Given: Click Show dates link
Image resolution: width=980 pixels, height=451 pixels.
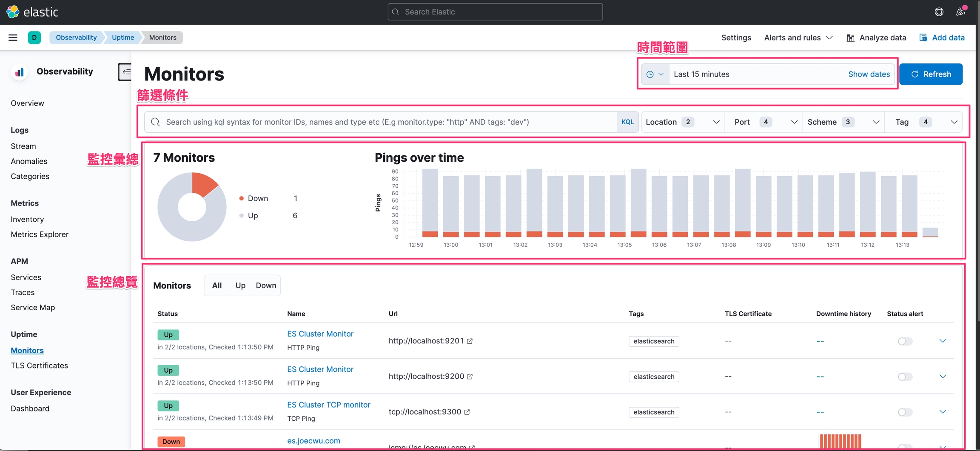Looking at the screenshot, I should click(x=869, y=74).
